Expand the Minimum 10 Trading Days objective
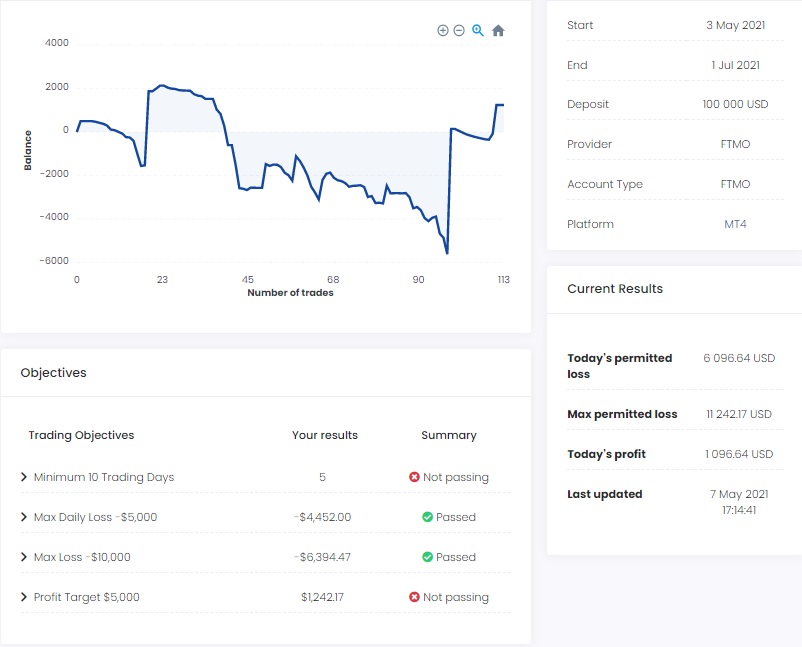Image resolution: width=802 pixels, height=647 pixels. pyautogui.click(x=24, y=477)
